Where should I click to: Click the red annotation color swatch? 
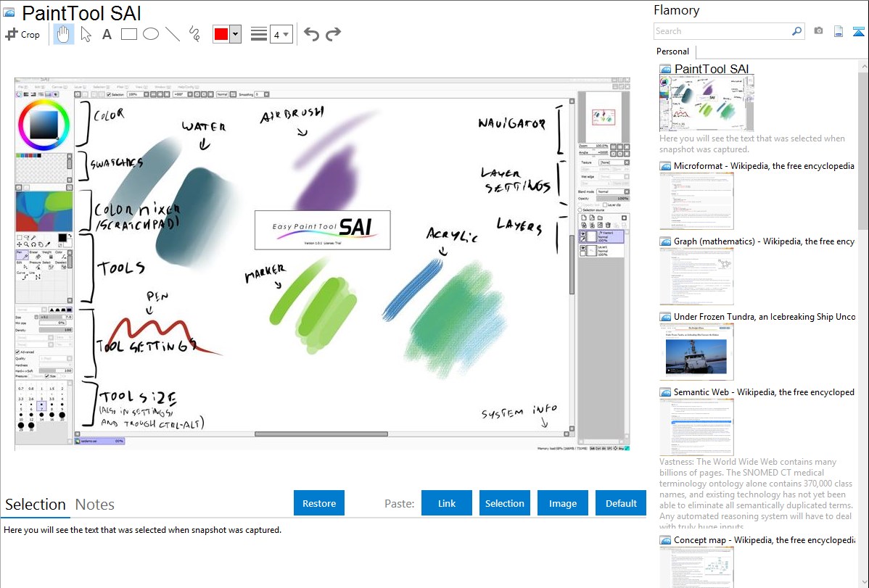click(x=221, y=34)
